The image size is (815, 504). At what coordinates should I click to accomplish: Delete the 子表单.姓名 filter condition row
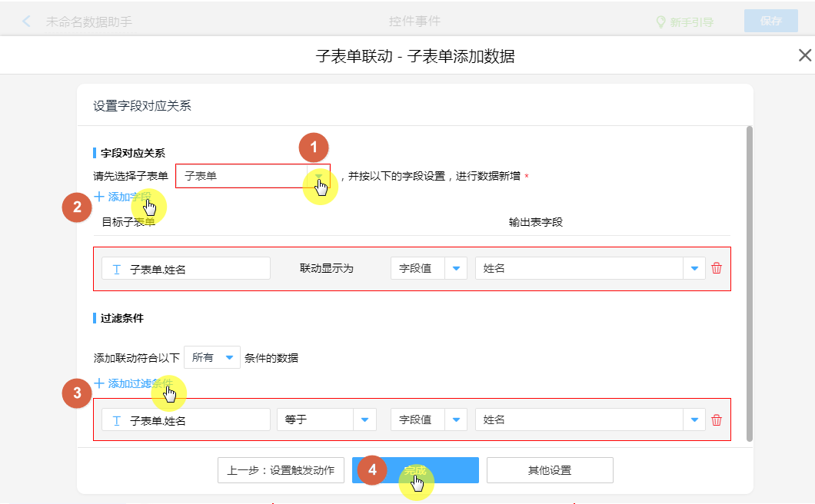point(717,419)
